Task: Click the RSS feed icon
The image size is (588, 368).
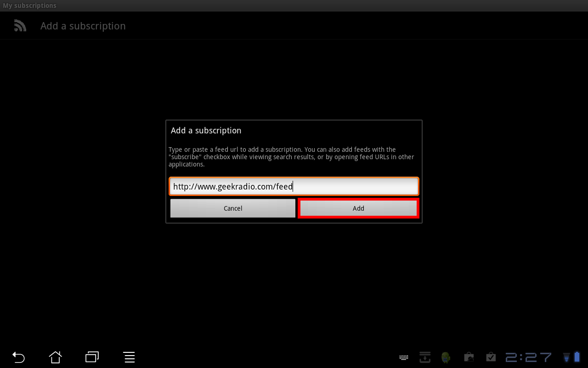Action: (x=20, y=26)
